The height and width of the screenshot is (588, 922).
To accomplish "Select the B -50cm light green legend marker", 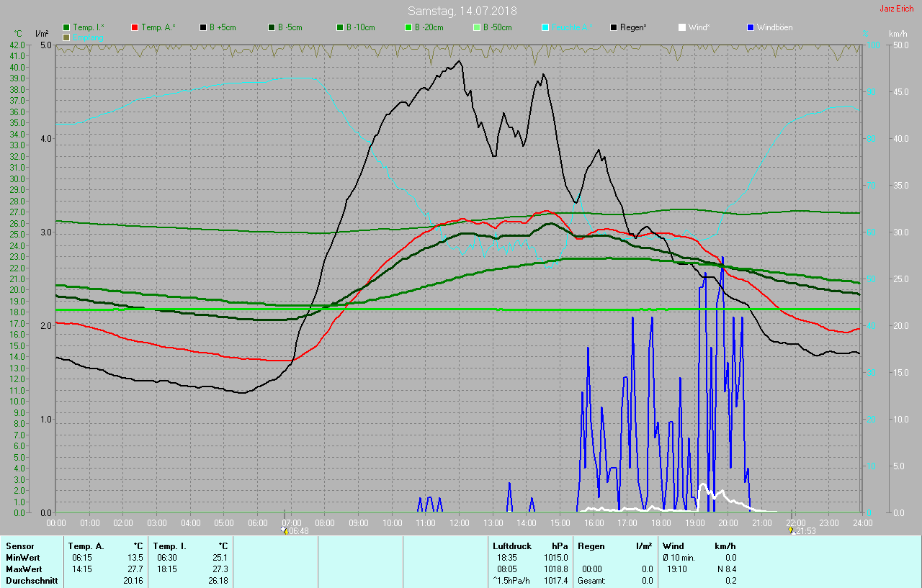I will (477, 27).
